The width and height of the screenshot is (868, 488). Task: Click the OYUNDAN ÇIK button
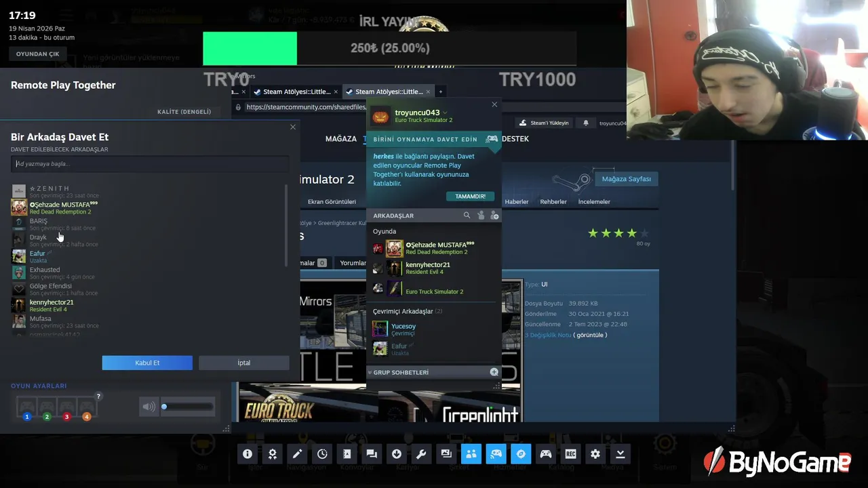coord(38,54)
